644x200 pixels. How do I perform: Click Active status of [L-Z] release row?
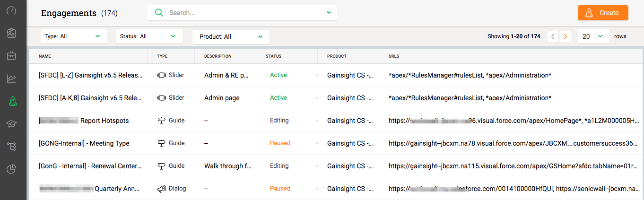click(278, 75)
